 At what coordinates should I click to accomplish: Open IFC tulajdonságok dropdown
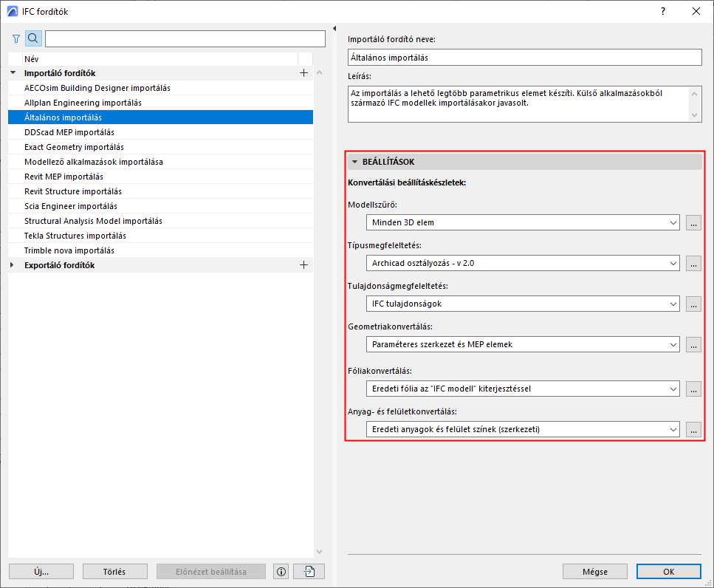[x=523, y=304]
